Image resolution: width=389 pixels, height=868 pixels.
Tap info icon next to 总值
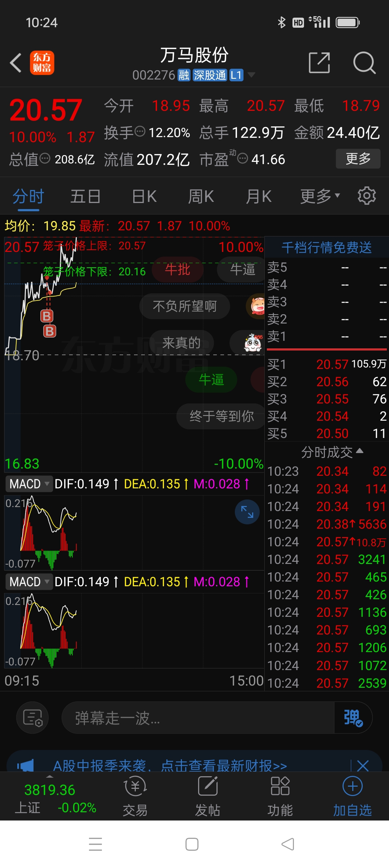45,158
